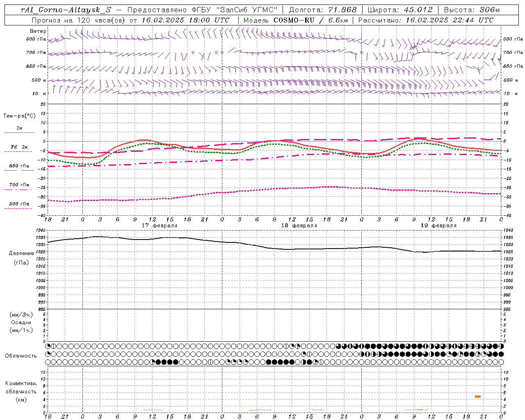The image size is (525, 420).
Task: Select the (мм/3ч.) precipitation unit label
Action: 21,315
